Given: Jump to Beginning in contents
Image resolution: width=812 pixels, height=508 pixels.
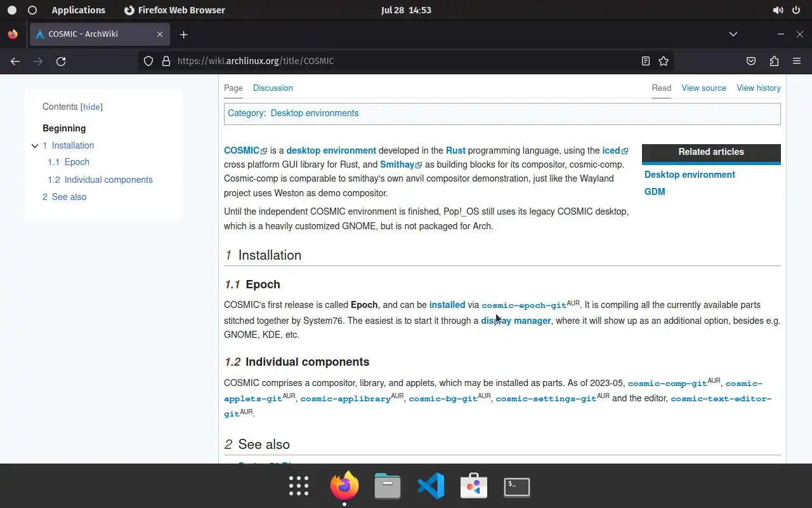Looking at the screenshot, I should tap(64, 128).
